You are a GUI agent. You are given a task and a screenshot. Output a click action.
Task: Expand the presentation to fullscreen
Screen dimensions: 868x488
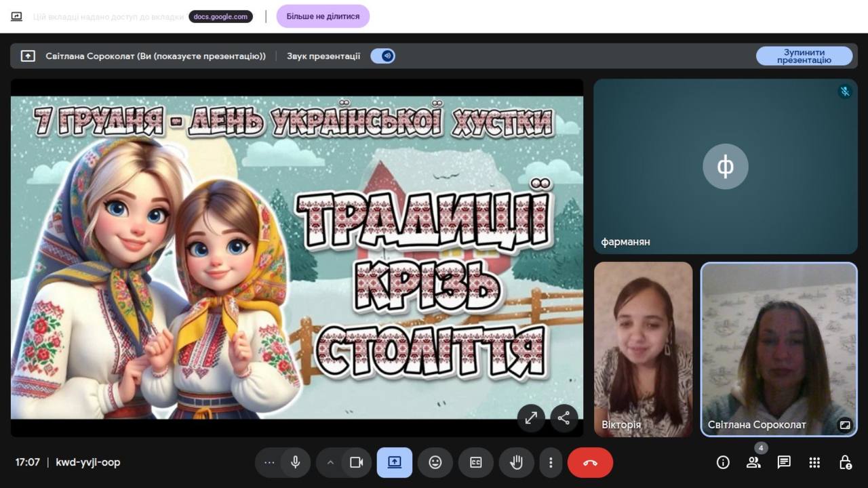[531, 418]
